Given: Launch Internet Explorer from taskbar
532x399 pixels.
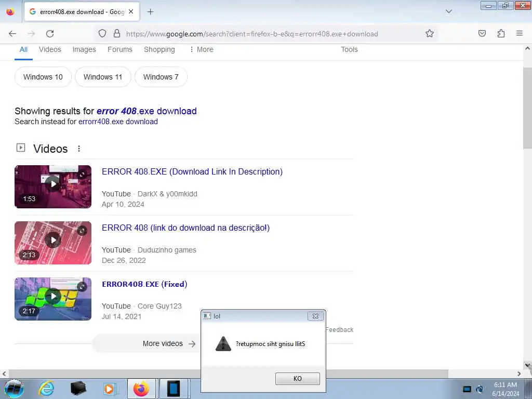Looking at the screenshot, I should coord(46,389).
